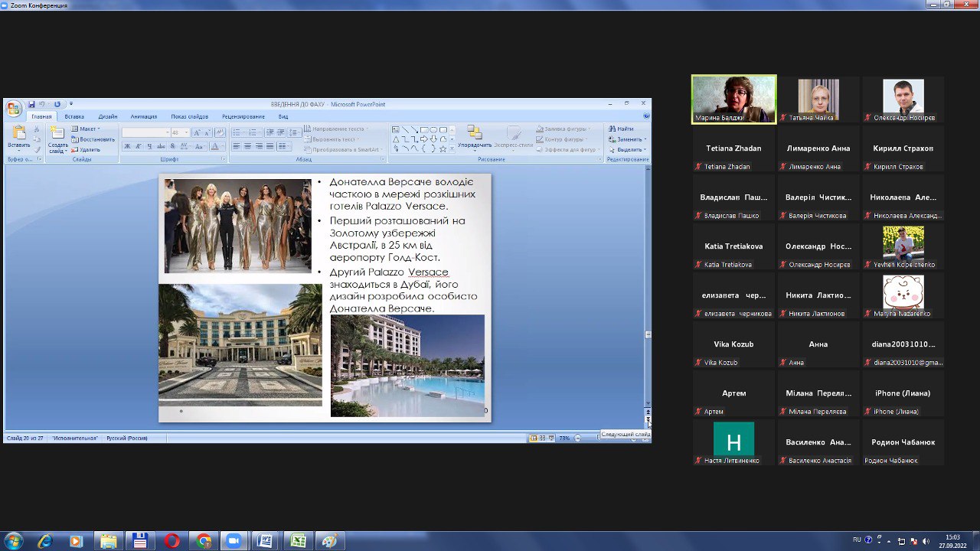This screenshot has width=980, height=551.
Task: Open the Показ слайдов tab
Action: point(189,116)
